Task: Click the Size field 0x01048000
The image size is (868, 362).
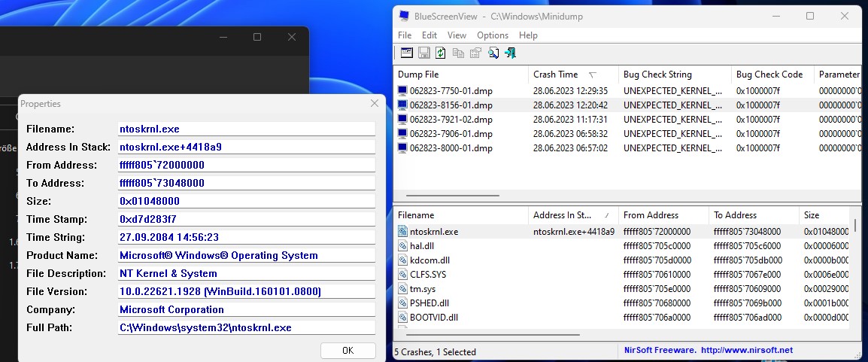Action: (x=247, y=201)
